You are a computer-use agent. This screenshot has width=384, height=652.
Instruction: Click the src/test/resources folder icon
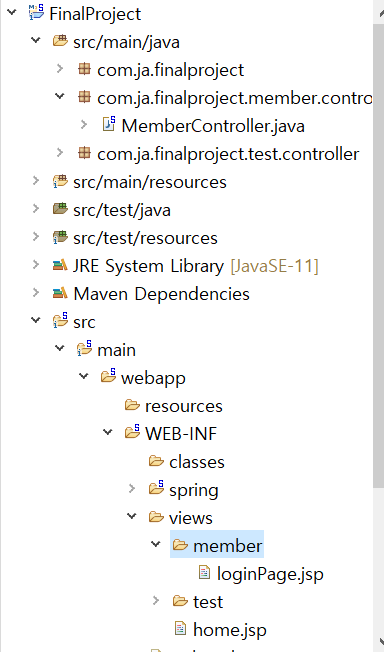(60, 237)
